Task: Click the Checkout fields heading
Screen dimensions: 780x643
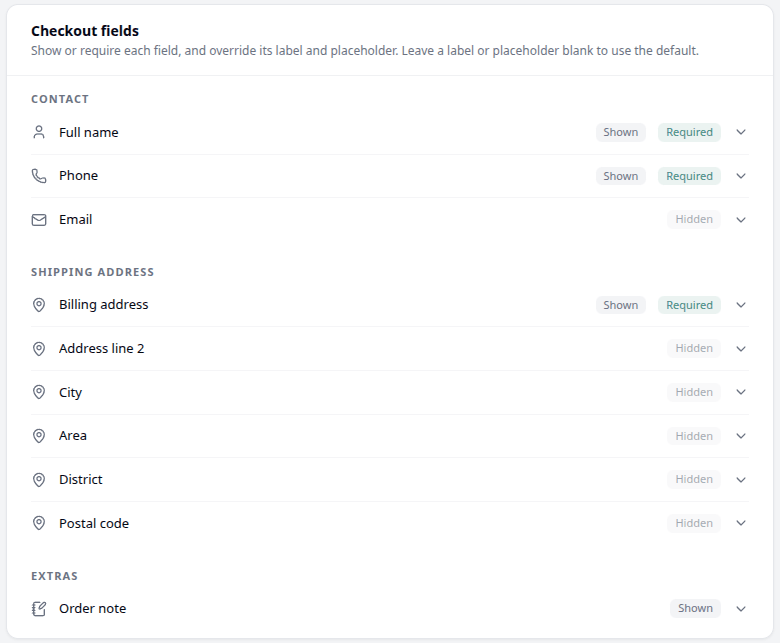Action: pyautogui.click(x=85, y=31)
